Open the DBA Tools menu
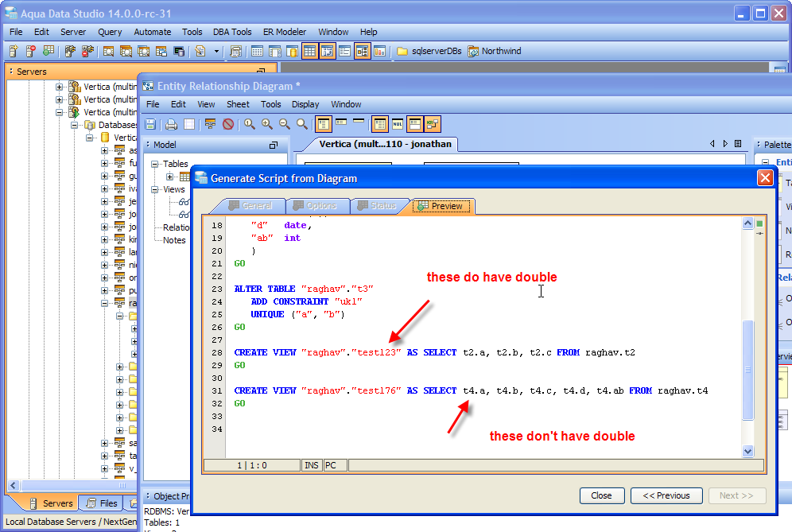Image resolution: width=792 pixels, height=532 pixels. tap(232, 32)
